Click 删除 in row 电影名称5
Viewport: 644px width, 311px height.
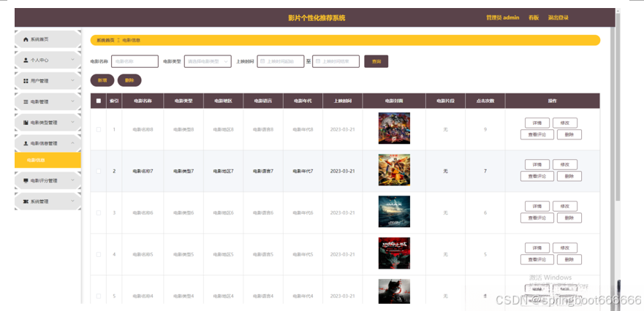click(569, 259)
